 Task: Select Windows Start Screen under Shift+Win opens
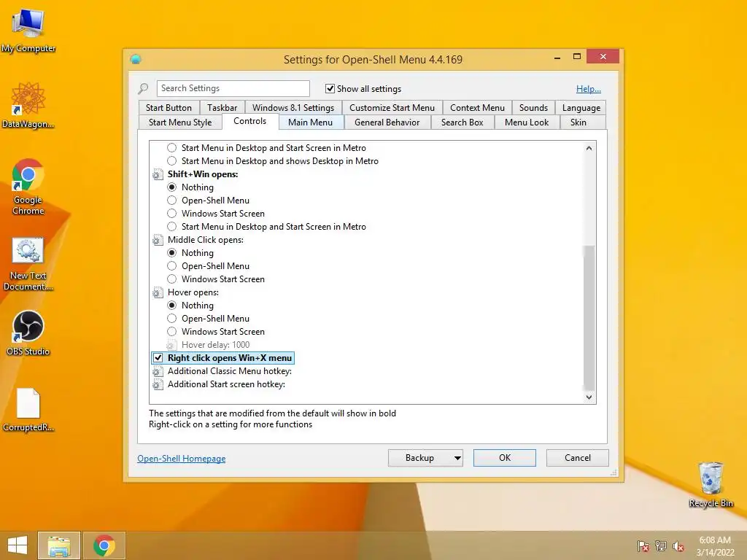tap(172, 214)
